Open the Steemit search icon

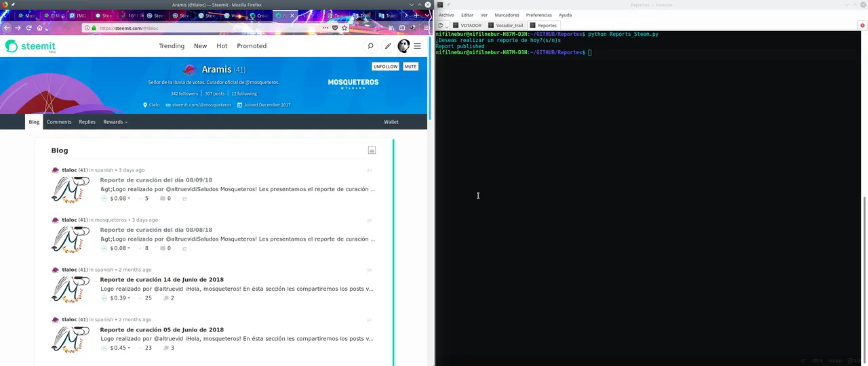coord(370,46)
